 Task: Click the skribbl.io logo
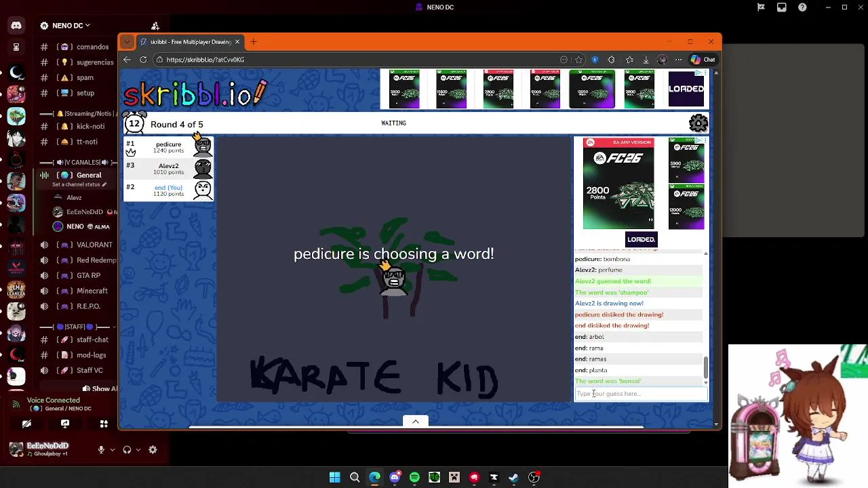click(x=195, y=94)
